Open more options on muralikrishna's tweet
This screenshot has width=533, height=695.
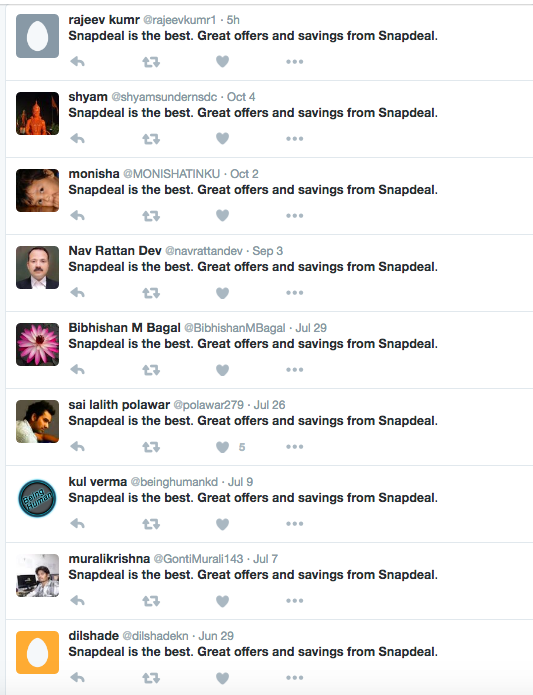pos(295,601)
